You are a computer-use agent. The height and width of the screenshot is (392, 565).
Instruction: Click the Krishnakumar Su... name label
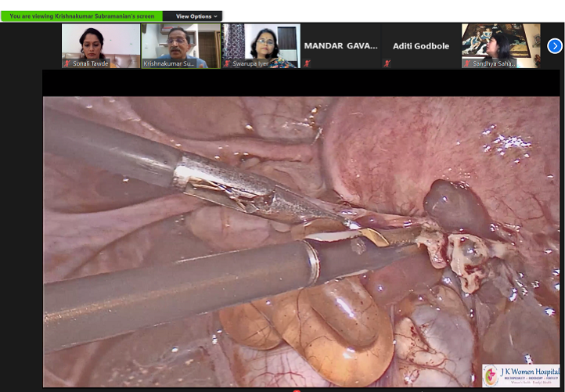(x=169, y=63)
